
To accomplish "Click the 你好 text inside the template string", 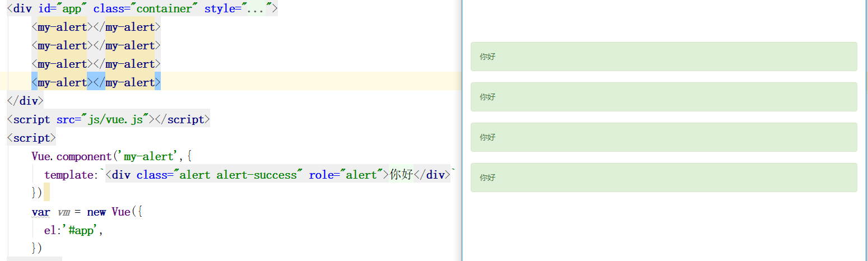I will pos(401,175).
